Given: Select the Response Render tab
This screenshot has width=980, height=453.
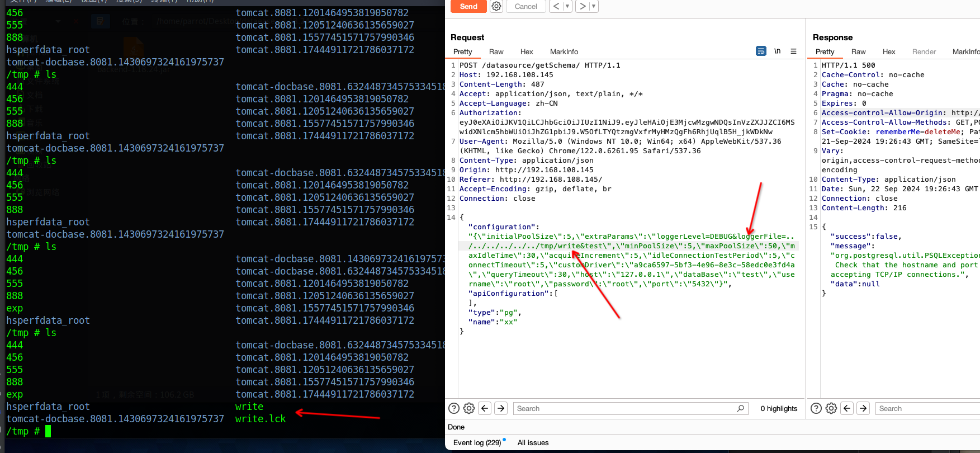Looking at the screenshot, I should (x=924, y=51).
